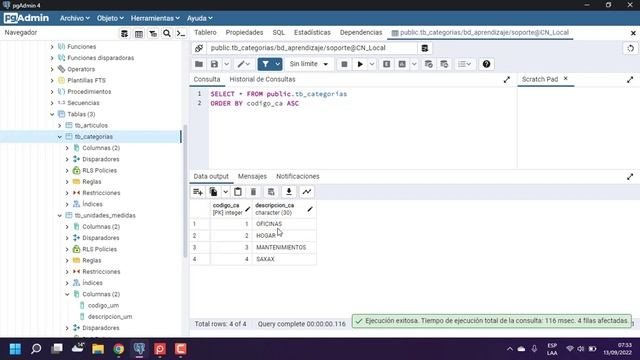Open Historial de Consultas tab
Viewport: 640px width, 360px height.
click(x=262, y=80)
